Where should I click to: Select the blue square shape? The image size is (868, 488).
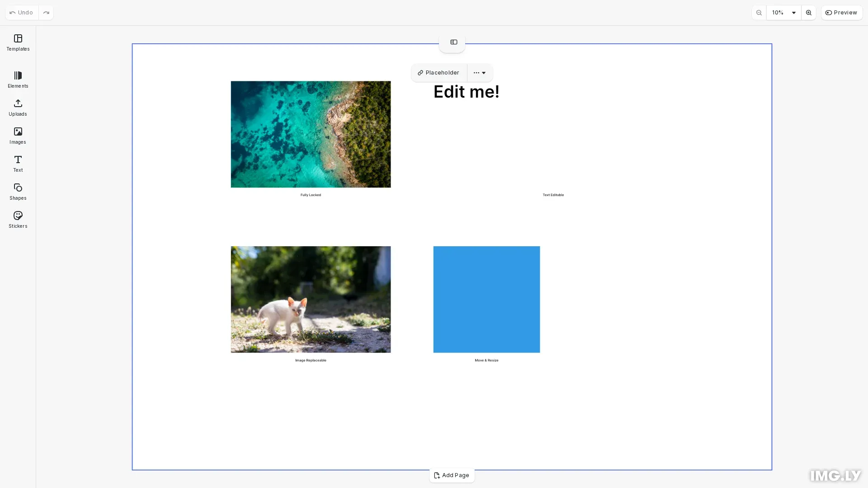click(x=486, y=299)
